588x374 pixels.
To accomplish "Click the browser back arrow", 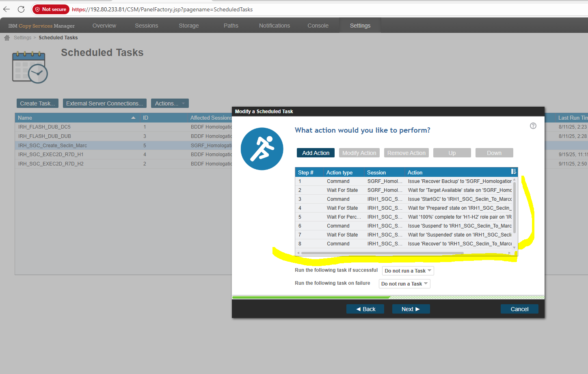I will (6, 9).
